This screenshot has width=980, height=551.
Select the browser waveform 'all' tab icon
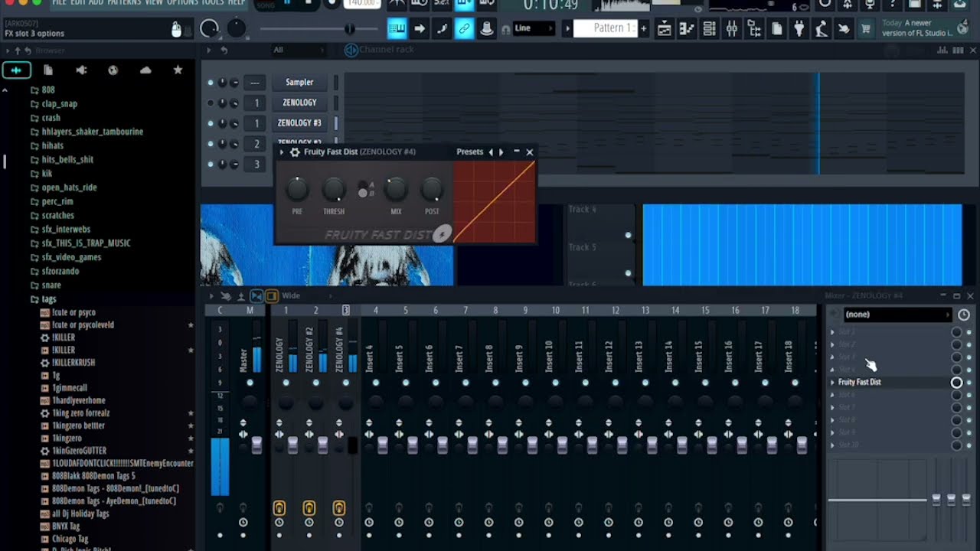pyautogui.click(x=16, y=70)
